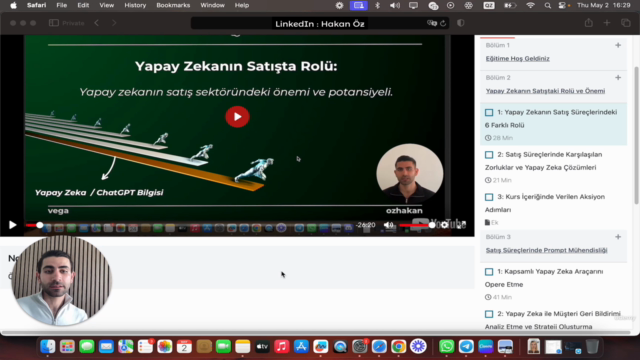Click Safari's Share icon
Screen dimensions: 640x360
pyautogui.click(x=589, y=23)
